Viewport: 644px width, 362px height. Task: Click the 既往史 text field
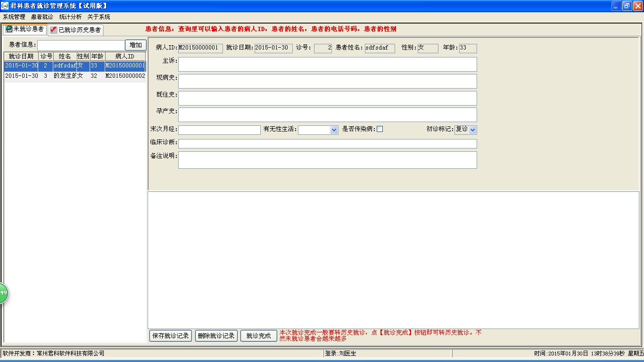click(327, 98)
